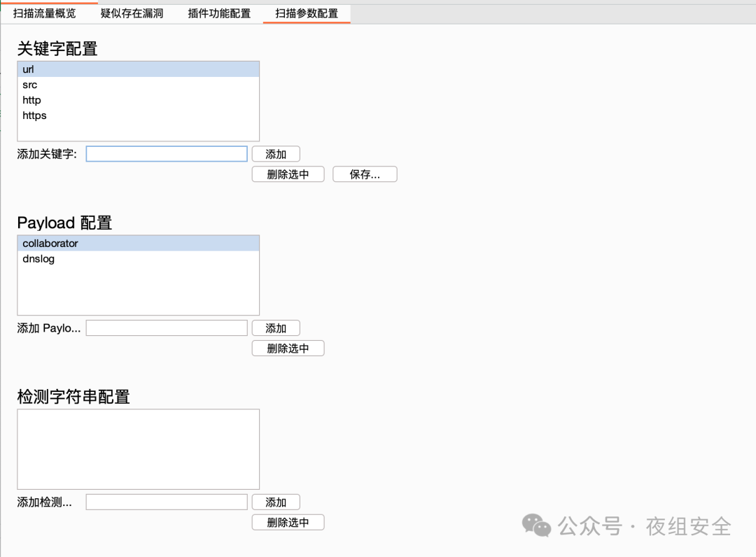The image size is (756, 557).
Task: Focus the 添加检测 string input field
Action: click(167, 502)
